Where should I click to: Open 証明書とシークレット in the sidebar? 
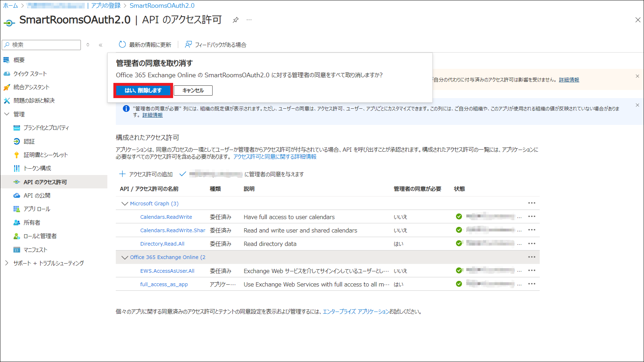click(46, 155)
